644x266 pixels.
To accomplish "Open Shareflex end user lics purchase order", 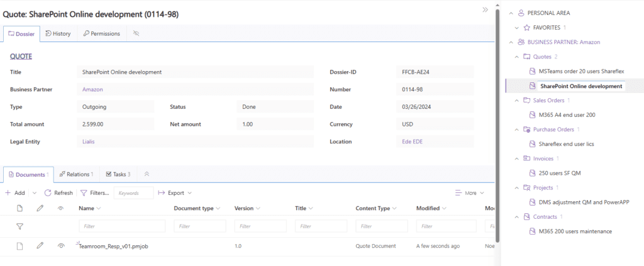I will 566,144.
